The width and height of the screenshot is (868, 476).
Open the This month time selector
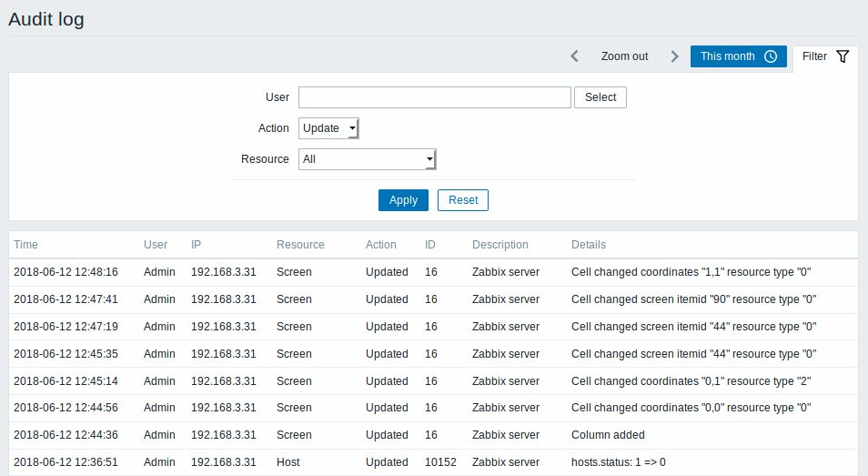click(739, 56)
